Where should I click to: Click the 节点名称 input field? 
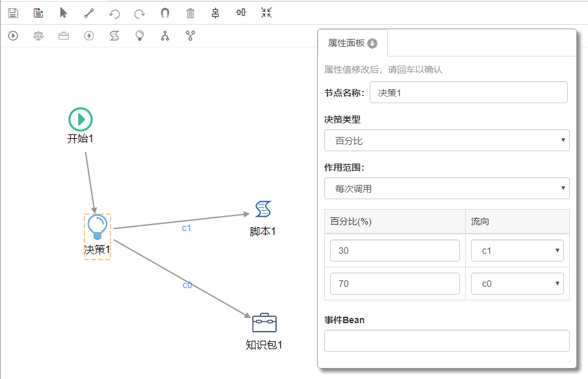(468, 93)
